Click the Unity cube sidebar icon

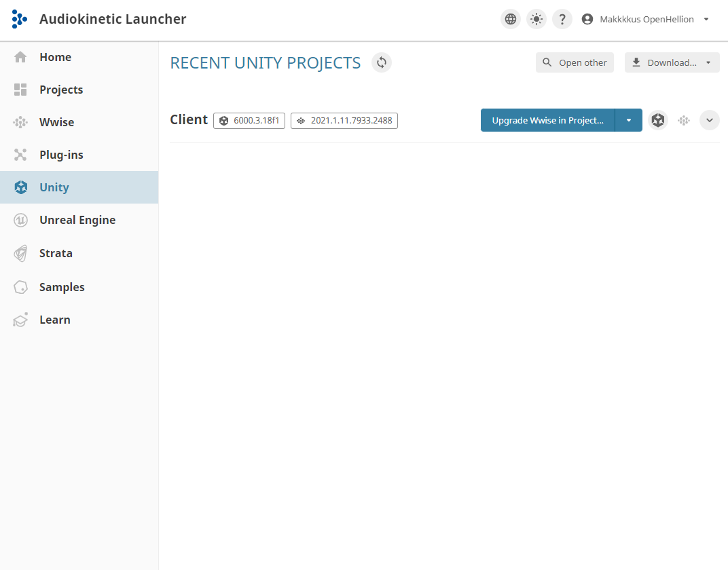21,187
